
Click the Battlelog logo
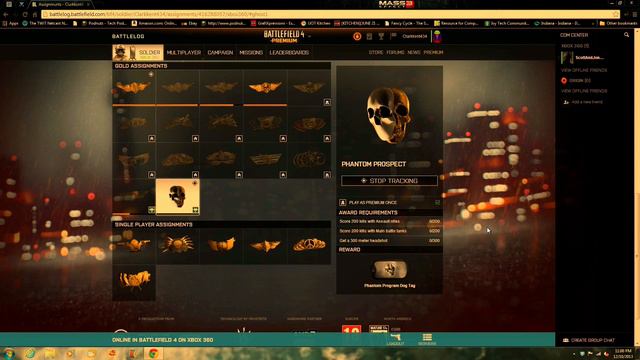(x=128, y=36)
